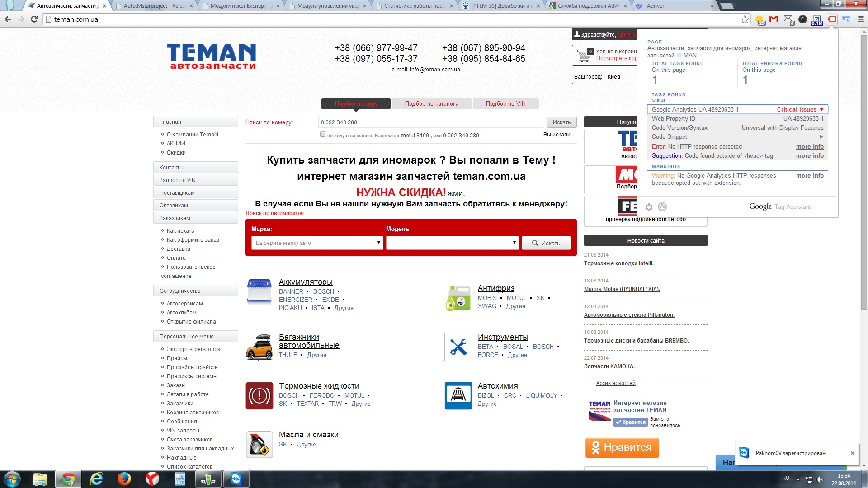Click the part number search field

[431, 122]
